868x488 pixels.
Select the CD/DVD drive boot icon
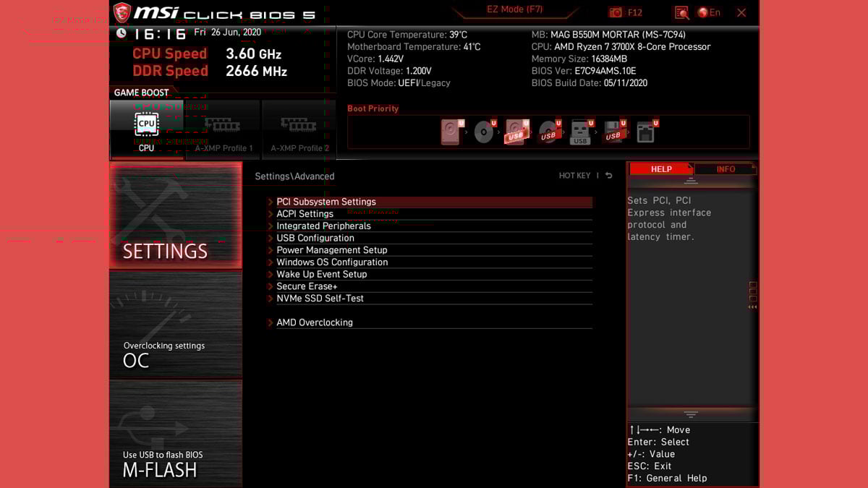click(484, 132)
